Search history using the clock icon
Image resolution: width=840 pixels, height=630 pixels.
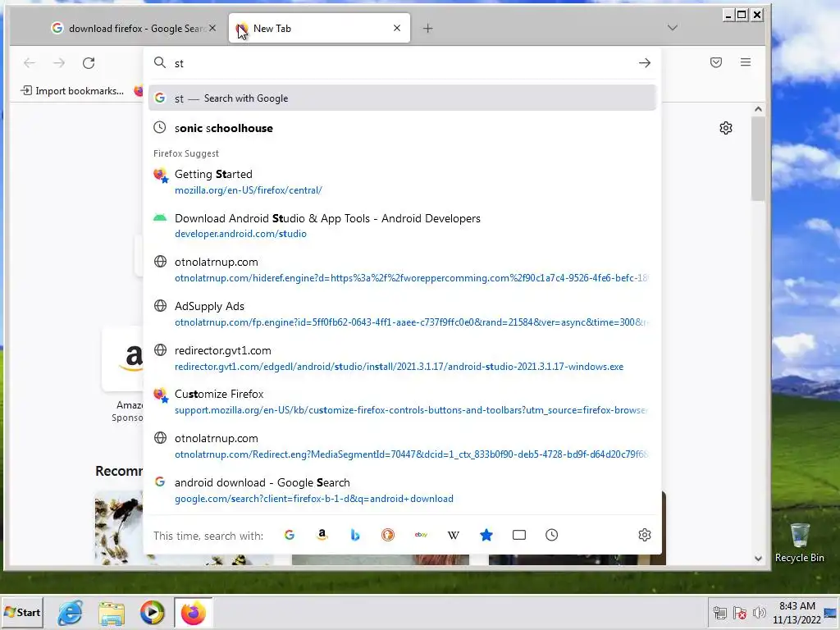552,535
